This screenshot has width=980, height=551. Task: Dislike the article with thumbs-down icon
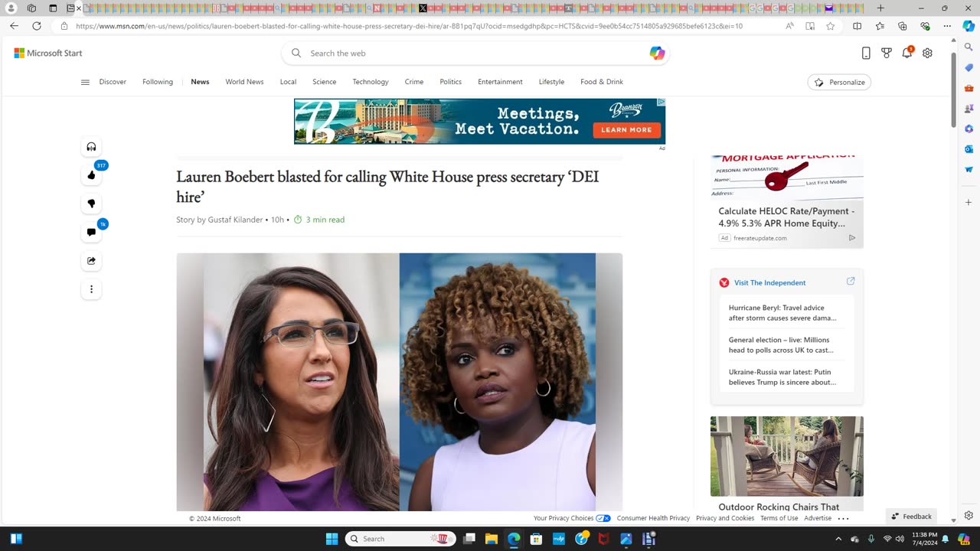[91, 204]
